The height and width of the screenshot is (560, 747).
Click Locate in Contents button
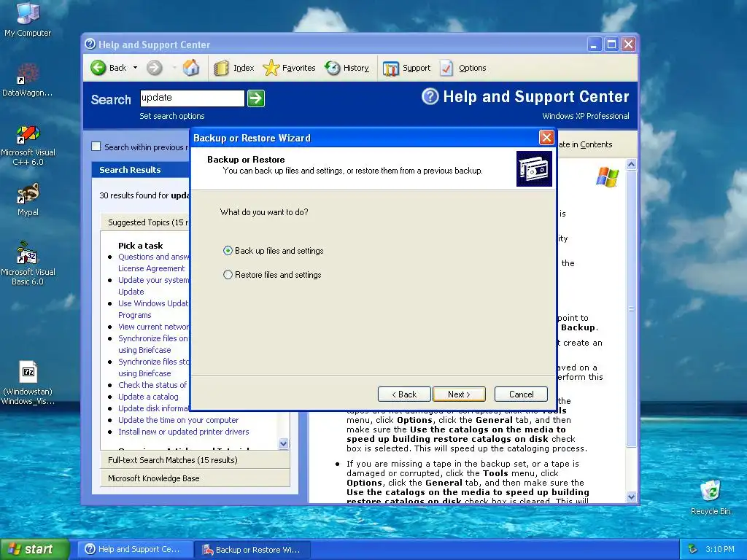(x=585, y=144)
